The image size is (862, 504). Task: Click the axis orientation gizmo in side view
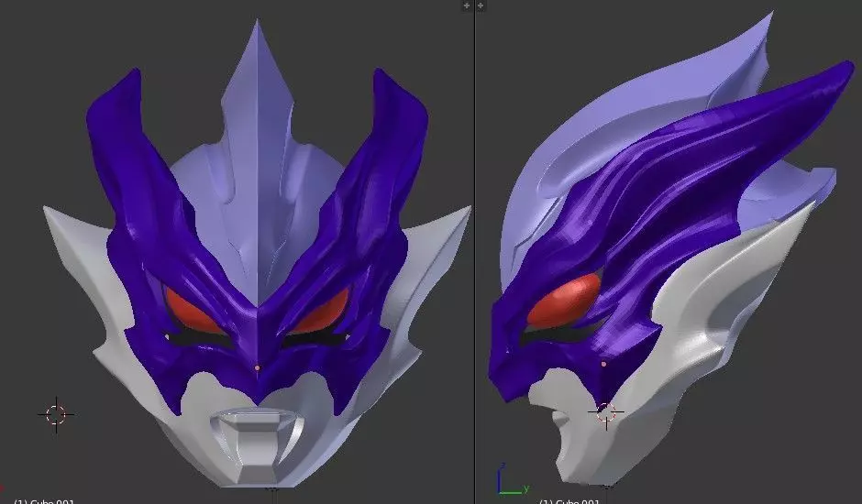tap(513, 480)
